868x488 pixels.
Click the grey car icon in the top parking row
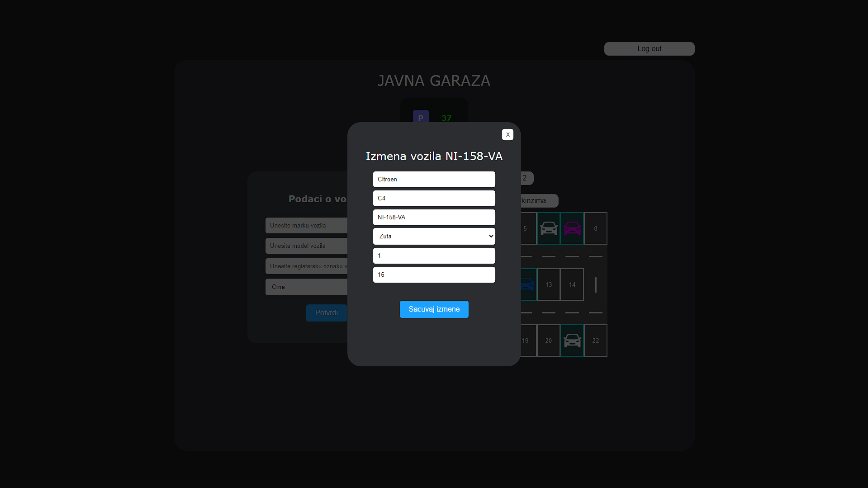coord(549,228)
